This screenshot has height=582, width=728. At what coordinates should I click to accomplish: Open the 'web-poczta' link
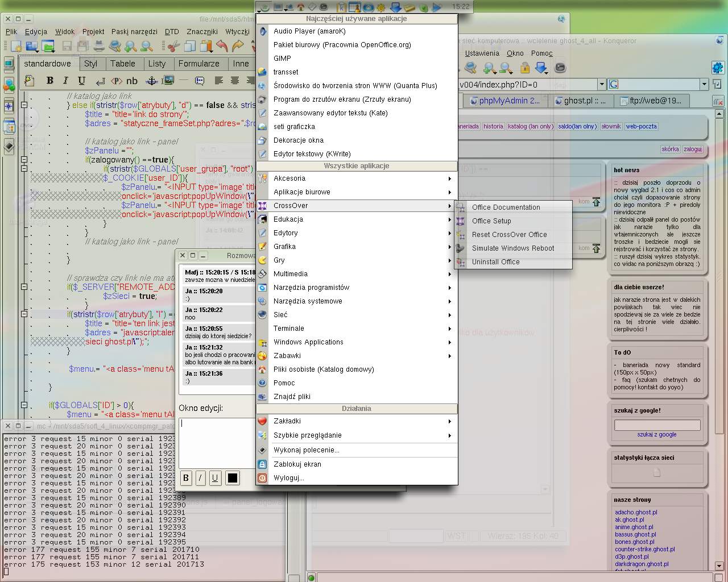(x=641, y=126)
